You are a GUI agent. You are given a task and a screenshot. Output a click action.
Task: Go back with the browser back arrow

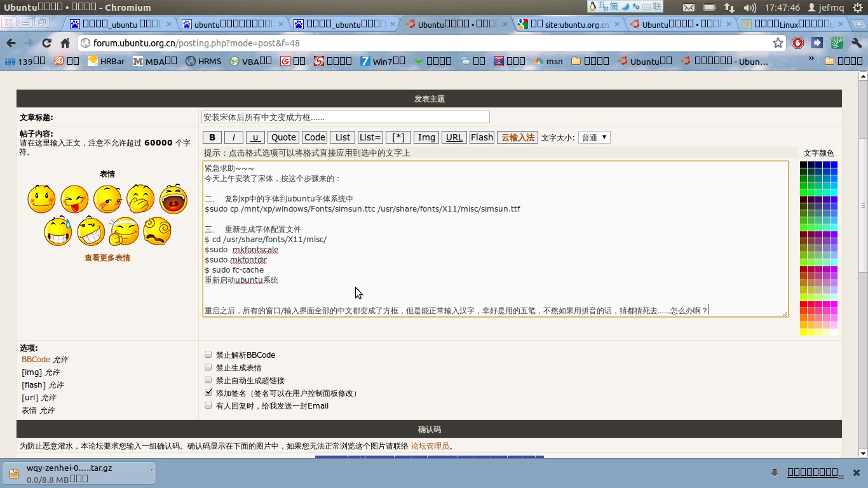click(x=11, y=43)
